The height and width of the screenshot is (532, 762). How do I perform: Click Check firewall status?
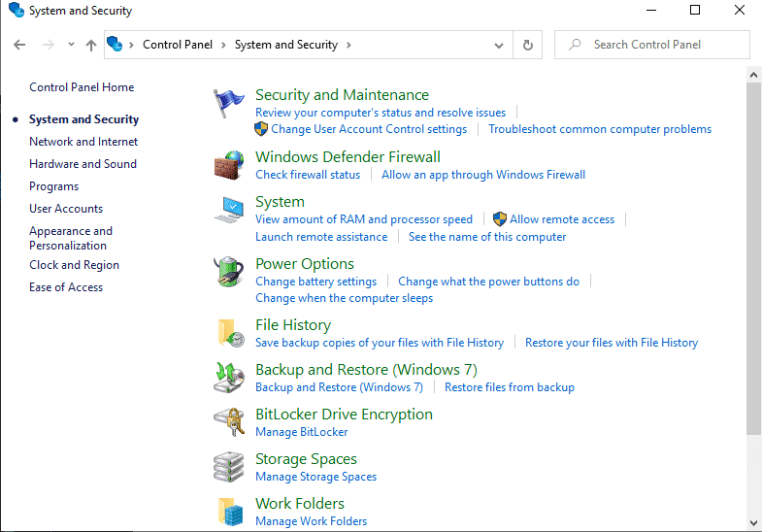pyautogui.click(x=308, y=175)
